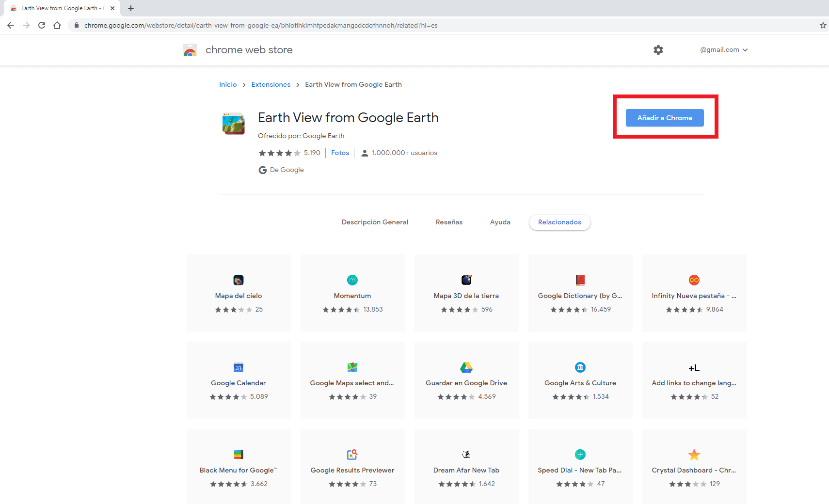The height and width of the screenshot is (504, 829).
Task: Bookmark this page with the star icon
Action: [823, 25]
